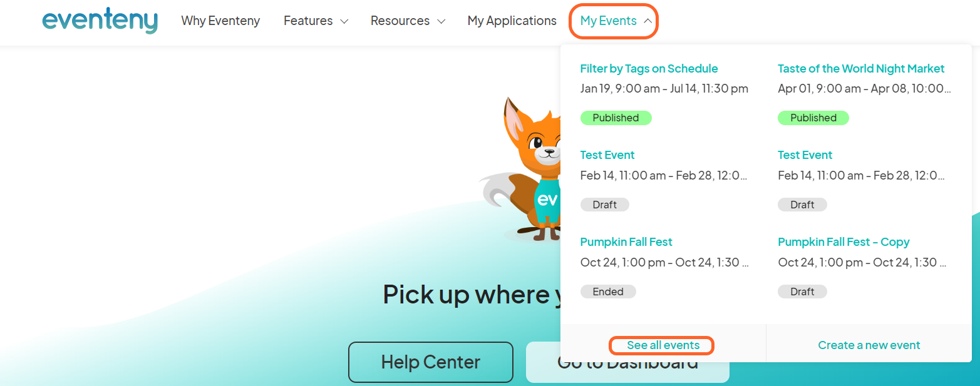Open Taste of the World Night Market
980x386 pixels.
860,69
